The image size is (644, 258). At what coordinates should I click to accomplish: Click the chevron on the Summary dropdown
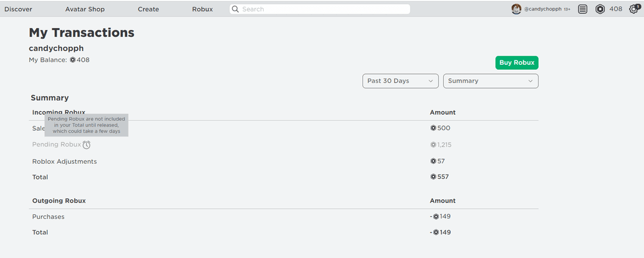[x=531, y=81]
